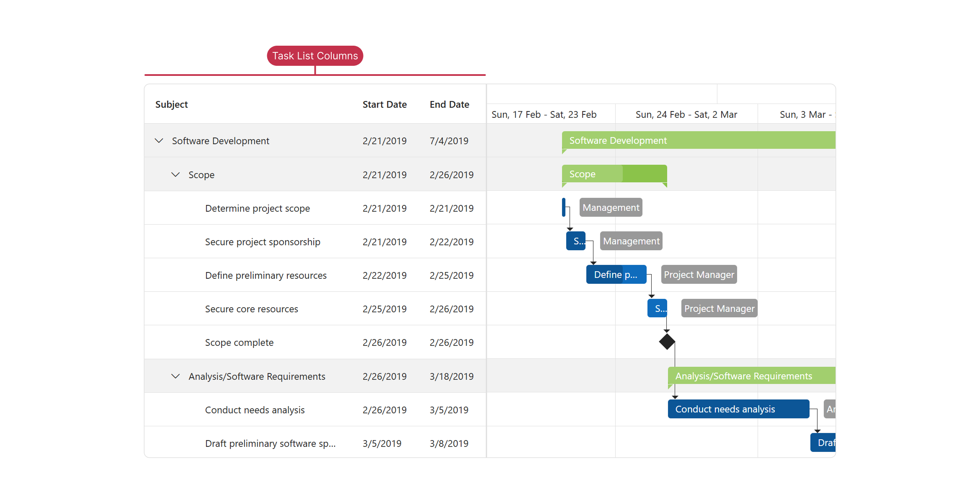Sort by the Start Date column header
The width and height of the screenshot is (980, 503).
384,104
